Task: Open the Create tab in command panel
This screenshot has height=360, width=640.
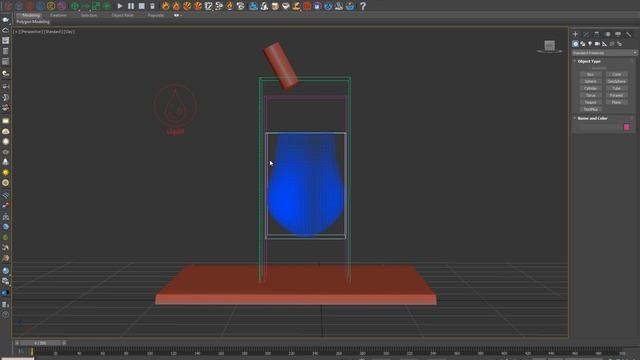Action: (576, 34)
